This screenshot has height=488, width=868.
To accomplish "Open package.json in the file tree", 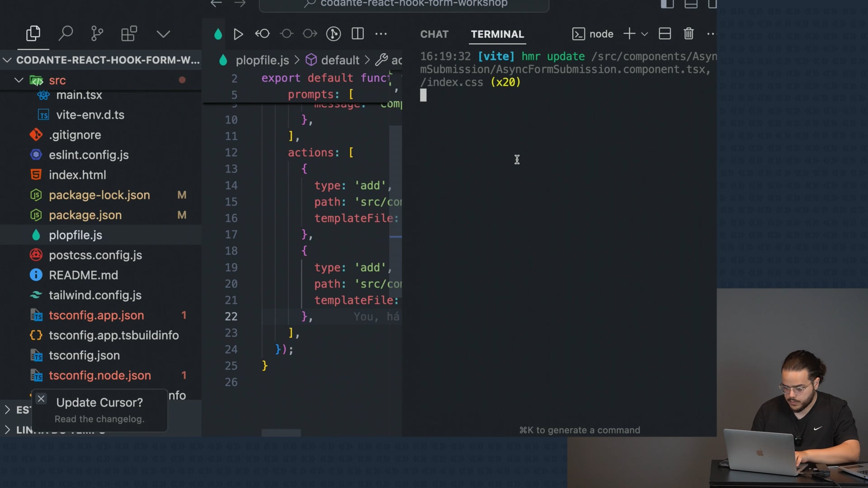I will point(85,215).
